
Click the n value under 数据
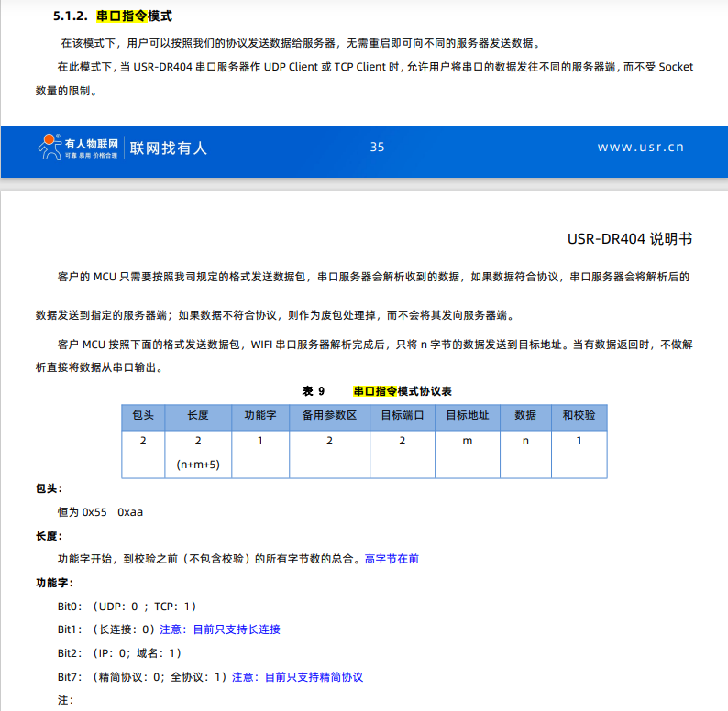[525, 441]
